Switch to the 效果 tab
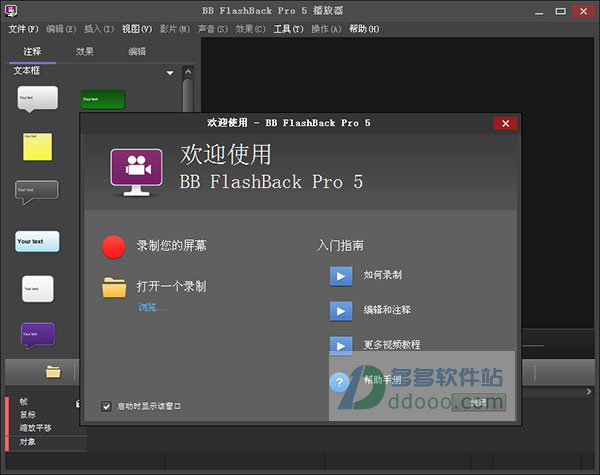600x475 pixels. 85,52
